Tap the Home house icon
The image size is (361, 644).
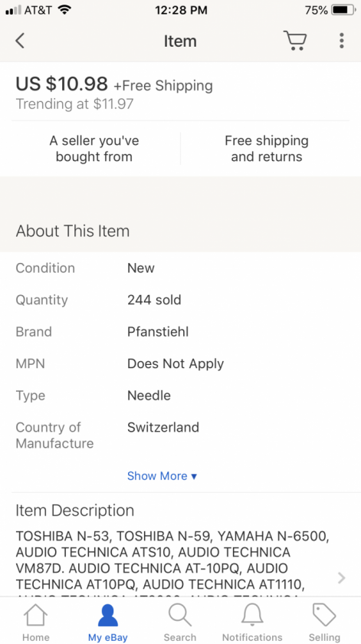36,615
